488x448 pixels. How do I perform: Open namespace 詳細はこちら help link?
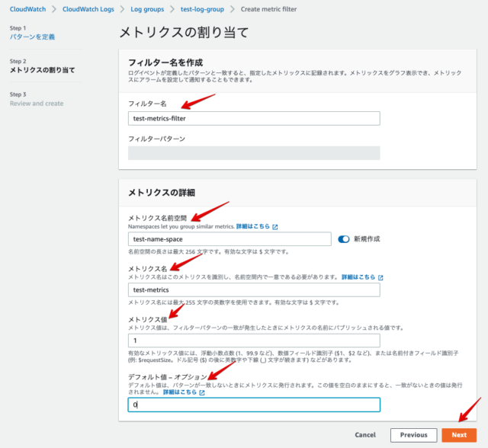[252, 227]
